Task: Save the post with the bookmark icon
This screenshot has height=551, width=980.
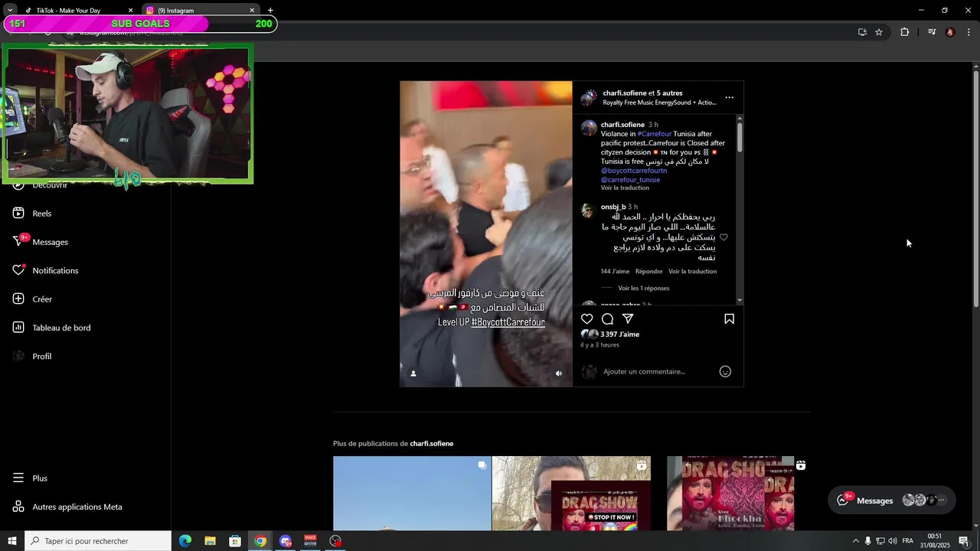Action: [729, 319]
